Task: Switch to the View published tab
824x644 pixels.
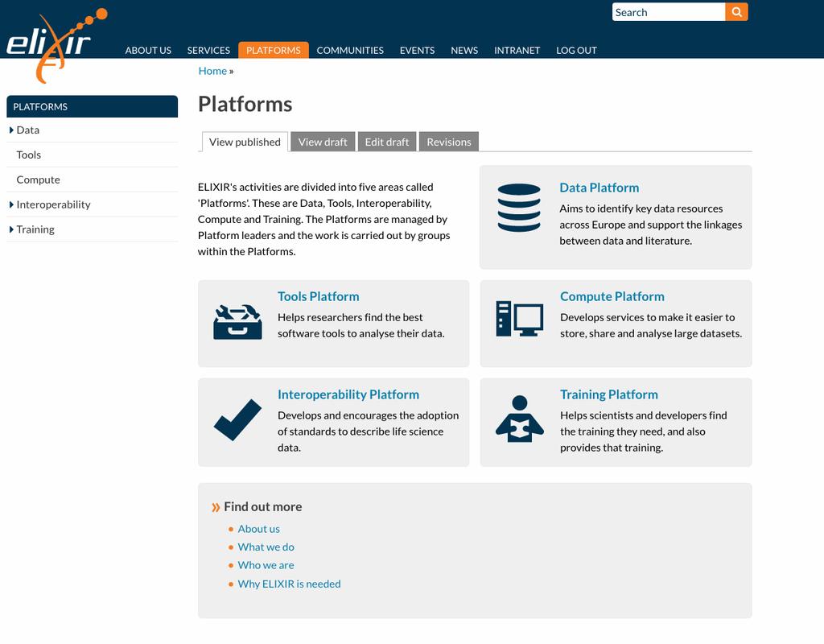Action: (x=245, y=142)
